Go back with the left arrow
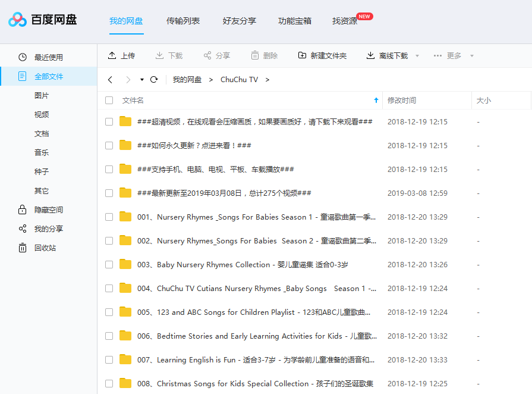Image resolution: width=532 pixels, height=394 pixels. 110,80
